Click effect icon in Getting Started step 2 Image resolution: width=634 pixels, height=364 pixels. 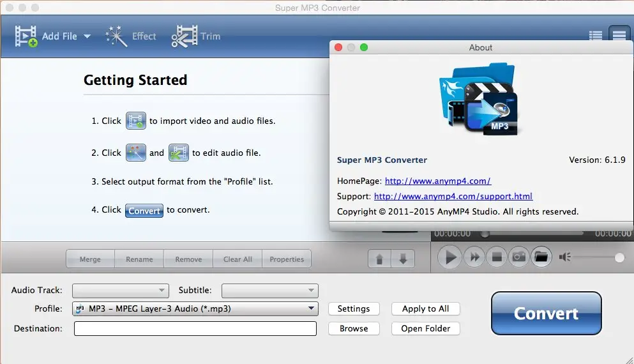point(136,153)
